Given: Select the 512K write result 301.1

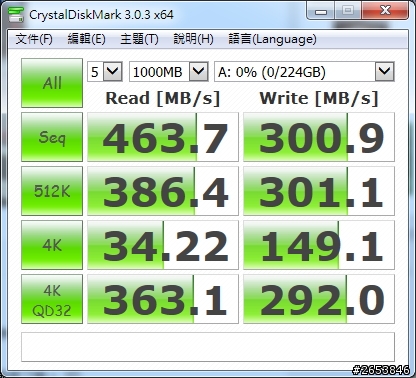Looking at the screenshot, I should click(319, 191).
